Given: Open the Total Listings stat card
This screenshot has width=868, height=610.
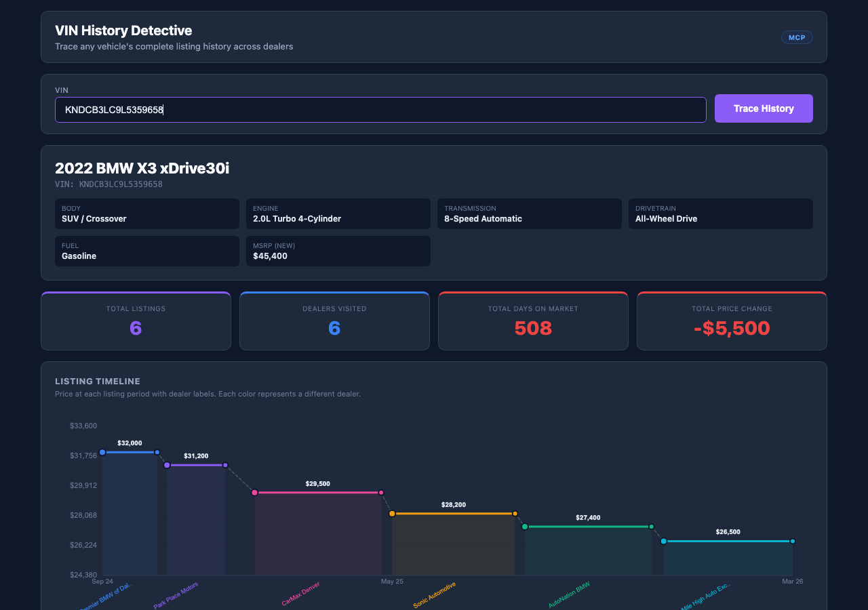Looking at the screenshot, I should click(x=136, y=321).
